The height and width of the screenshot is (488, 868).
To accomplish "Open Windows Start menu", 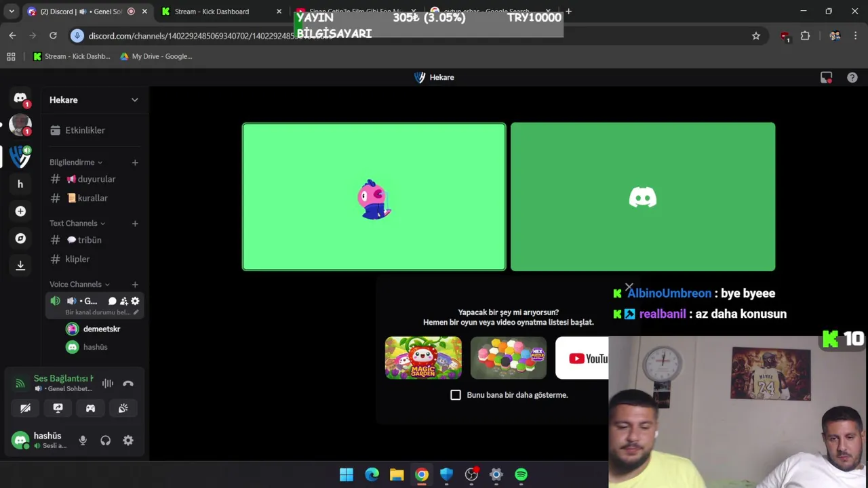I will pyautogui.click(x=347, y=474).
